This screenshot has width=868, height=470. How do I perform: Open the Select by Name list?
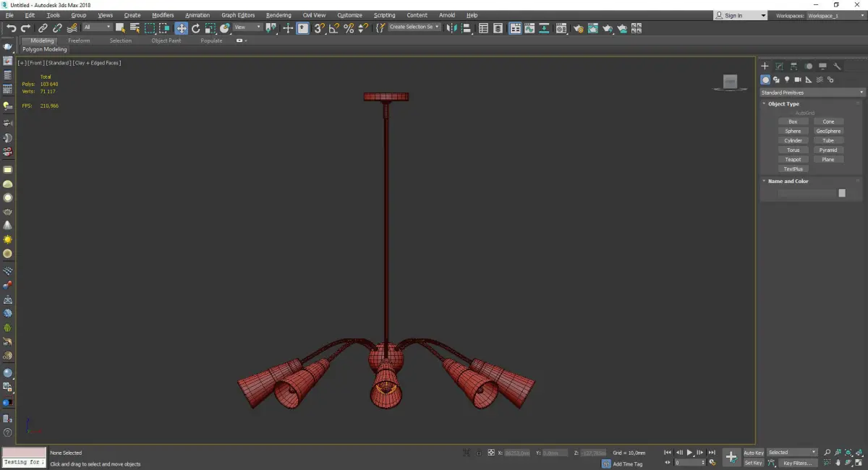[135, 28]
